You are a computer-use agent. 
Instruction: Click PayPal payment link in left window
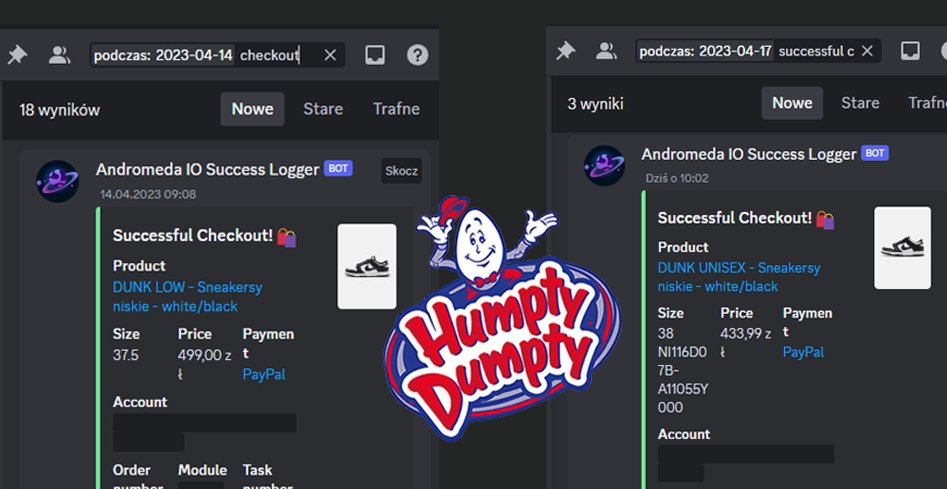[264, 374]
